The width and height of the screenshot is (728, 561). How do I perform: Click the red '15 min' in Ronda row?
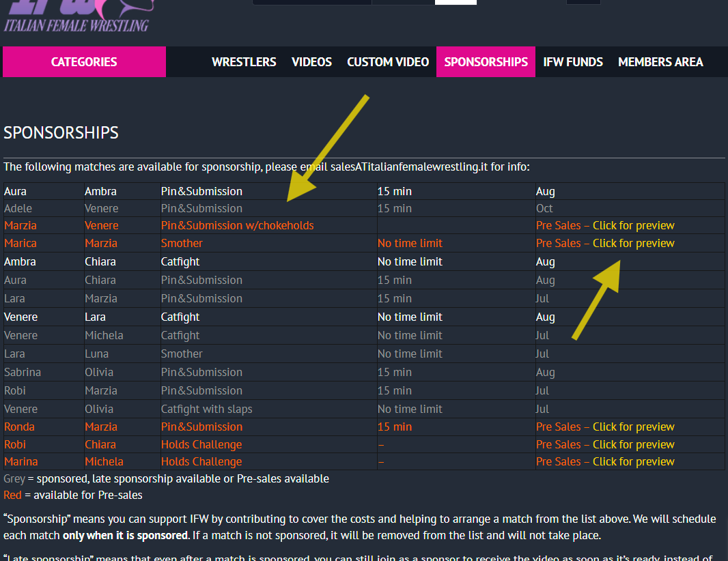point(395,427)
